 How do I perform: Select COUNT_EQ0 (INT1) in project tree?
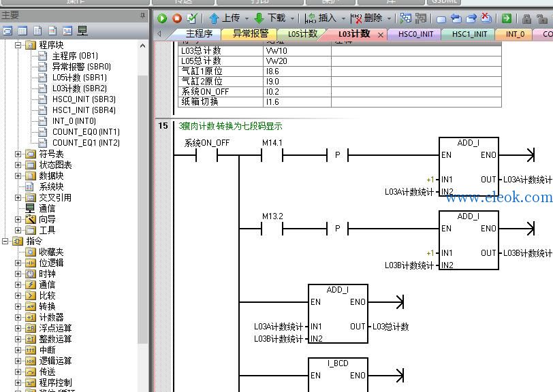86,132
